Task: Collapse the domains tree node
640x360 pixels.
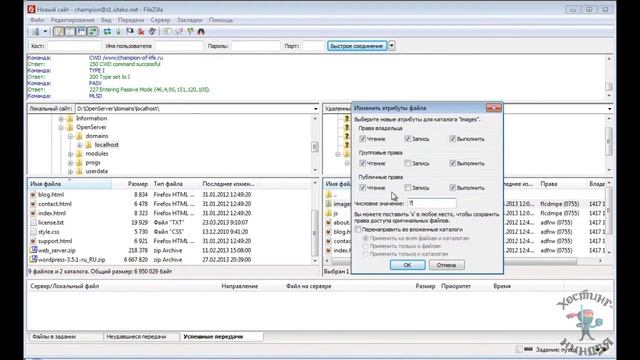Action: 70,136
